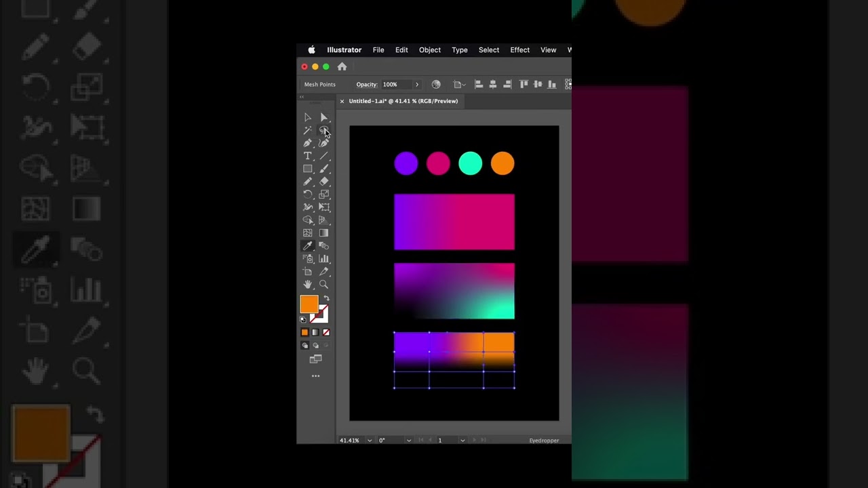Select the Scale tool

[323, 195]
